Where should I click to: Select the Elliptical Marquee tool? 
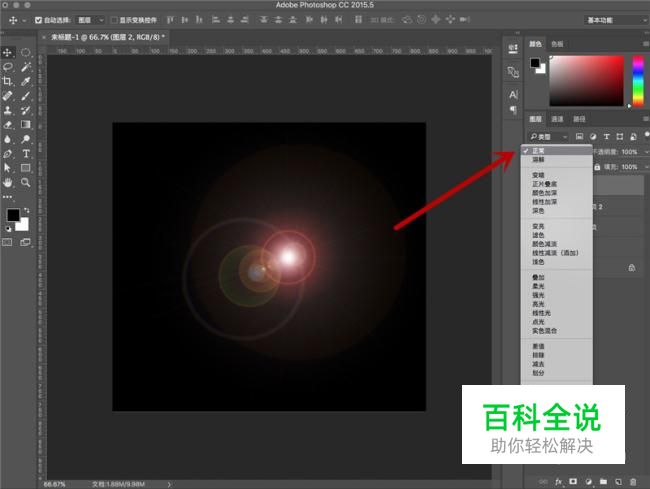[x=26, y=52]
